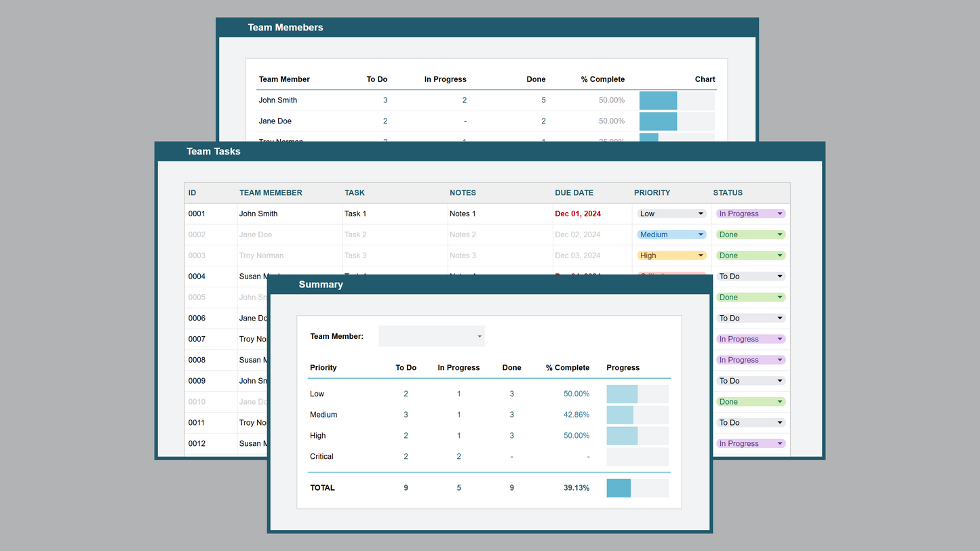The image size is (980, 551).
Task: Change the In Progress status of task 0001
Action: click(750, 213)
